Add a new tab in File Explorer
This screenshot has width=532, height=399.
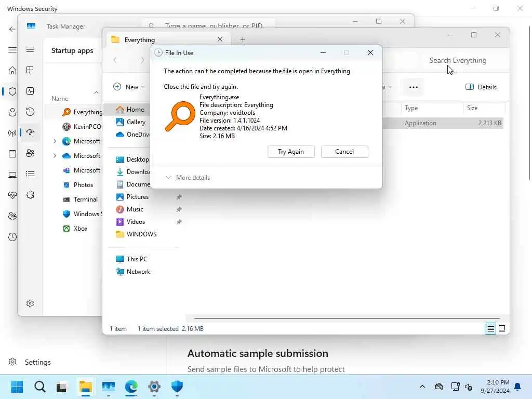(243, 40)
